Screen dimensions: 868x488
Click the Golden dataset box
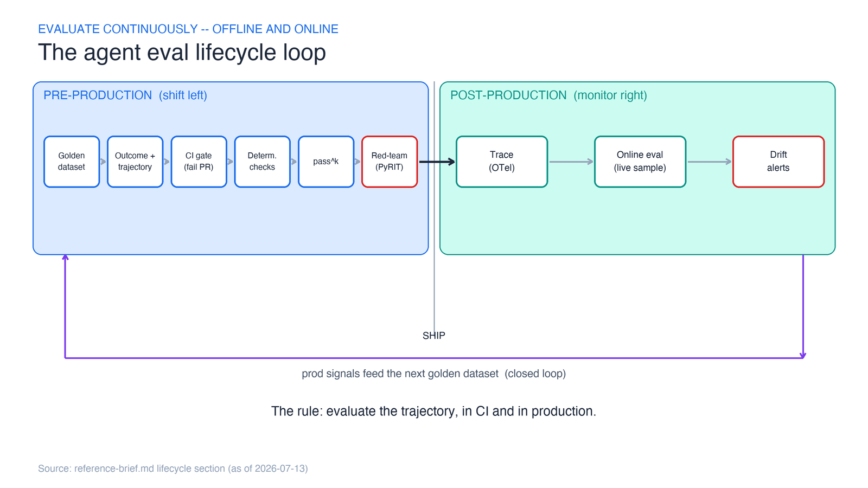(x=72, y=162)
